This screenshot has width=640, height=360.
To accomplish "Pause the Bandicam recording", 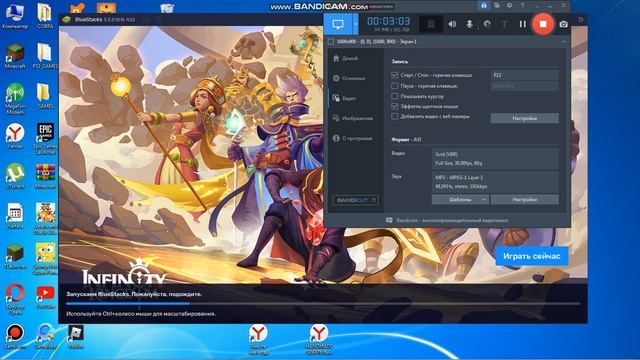I will [x=522, y=24].
